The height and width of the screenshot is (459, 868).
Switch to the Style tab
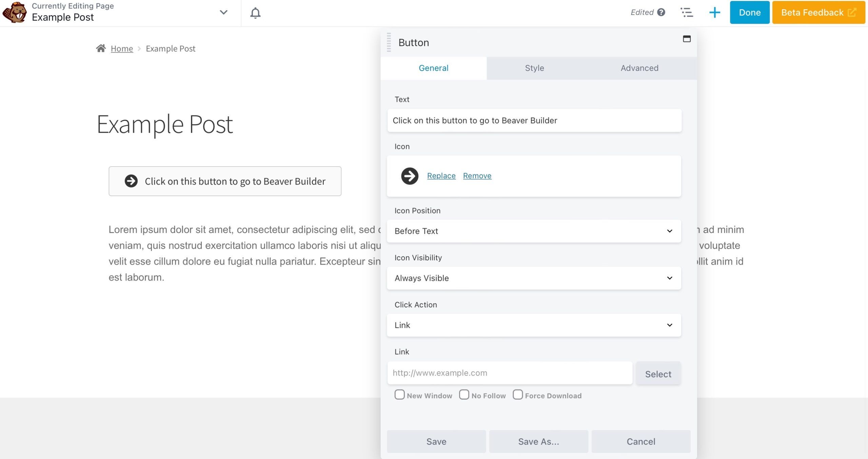[x=534, y=68]
